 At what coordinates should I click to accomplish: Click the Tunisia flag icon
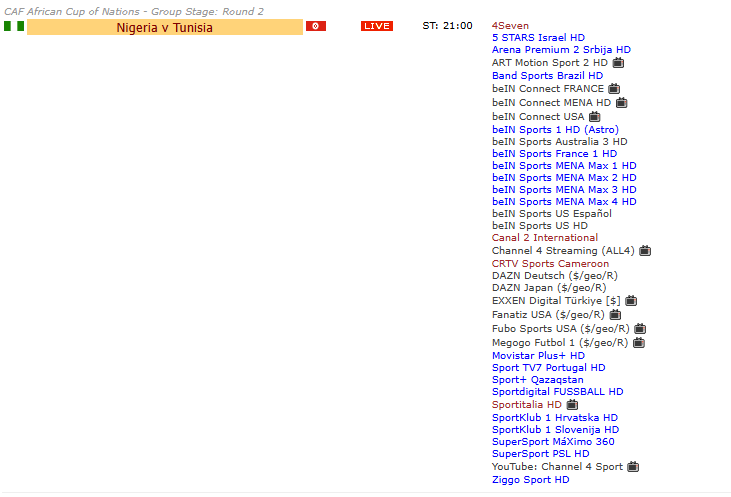(315, 26)
